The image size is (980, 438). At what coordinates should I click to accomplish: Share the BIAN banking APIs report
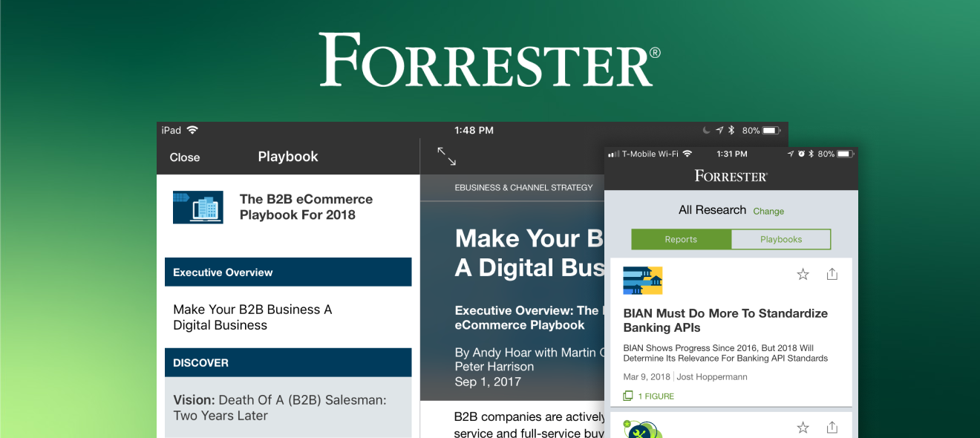point(832,274)
